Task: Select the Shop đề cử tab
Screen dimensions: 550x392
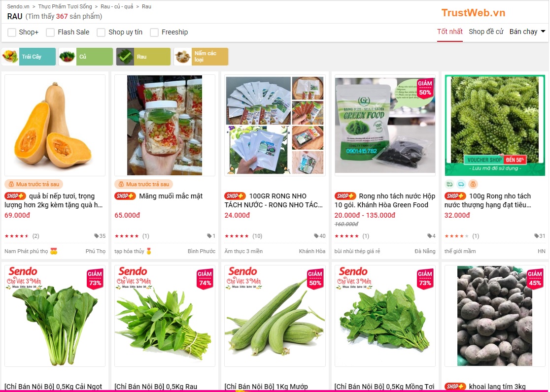Action: click(x=485, y=32)
